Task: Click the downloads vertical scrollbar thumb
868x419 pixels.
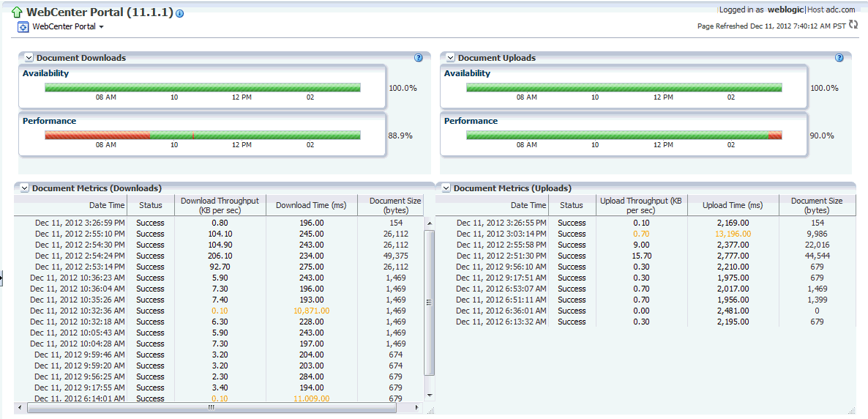Action: click(x=430, y=303)
